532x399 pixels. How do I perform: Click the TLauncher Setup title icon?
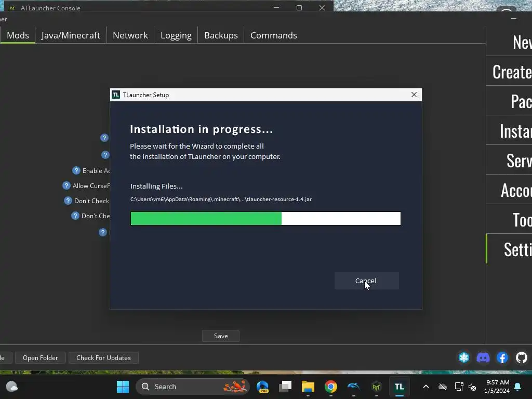tap(116, 95)
